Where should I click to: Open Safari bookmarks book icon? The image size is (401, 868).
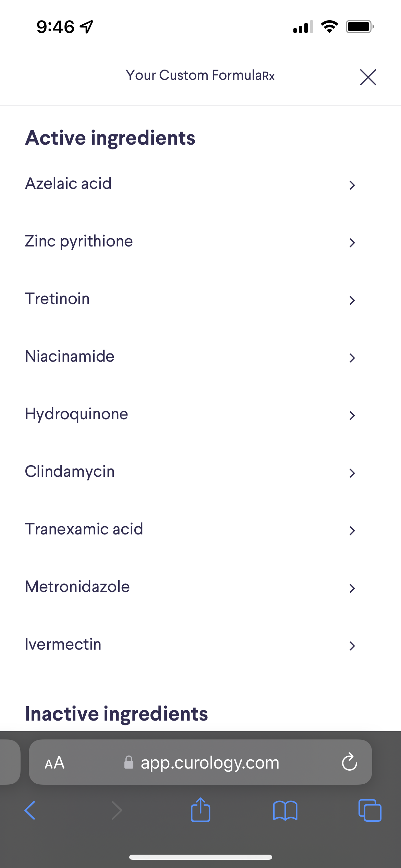coord(285,810)
